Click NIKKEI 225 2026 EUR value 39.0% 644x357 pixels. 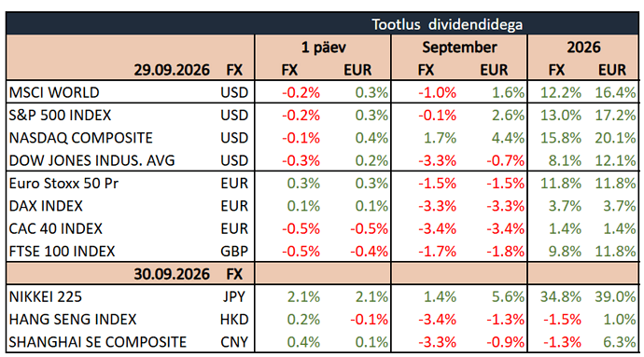click(x=615, y=296)
